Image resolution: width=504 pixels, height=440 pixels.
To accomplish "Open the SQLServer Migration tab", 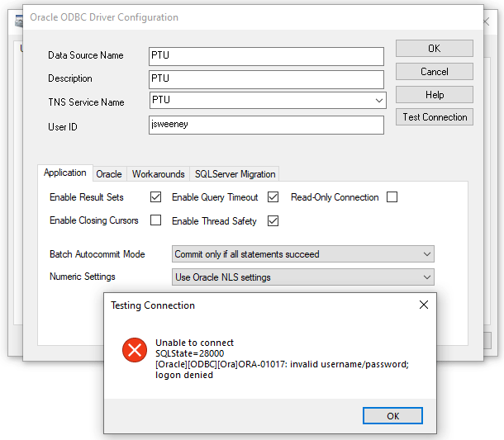I will 235,174.
